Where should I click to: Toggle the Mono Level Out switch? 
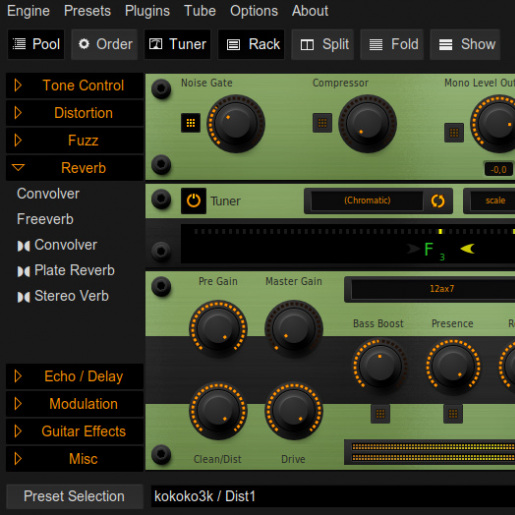[x=454, y=133]
